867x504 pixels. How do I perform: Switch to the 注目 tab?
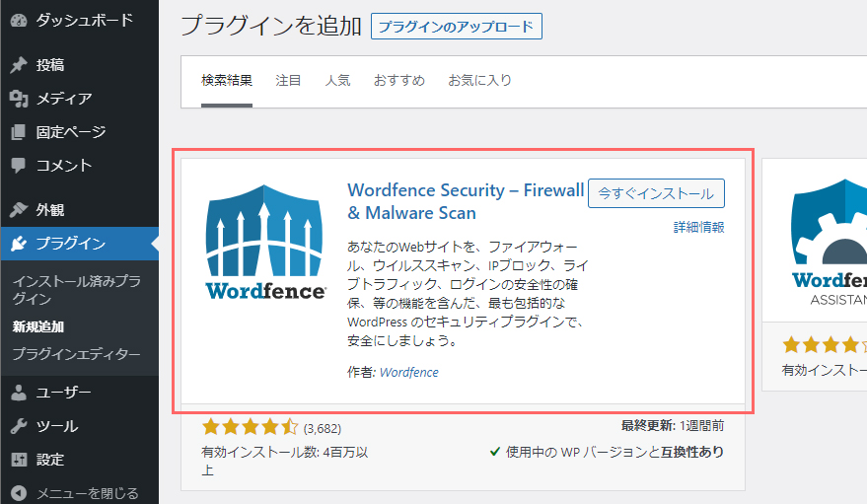pos(288,81)
